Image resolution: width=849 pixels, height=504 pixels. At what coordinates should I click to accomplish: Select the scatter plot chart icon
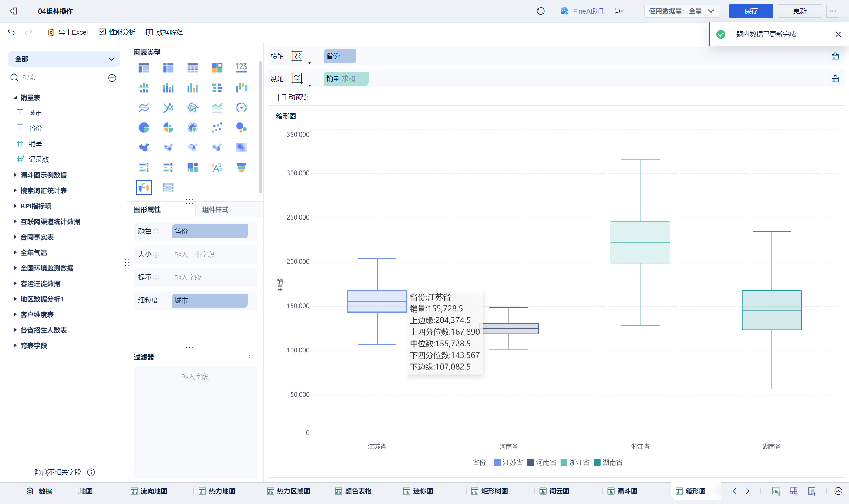pos(217,128)
